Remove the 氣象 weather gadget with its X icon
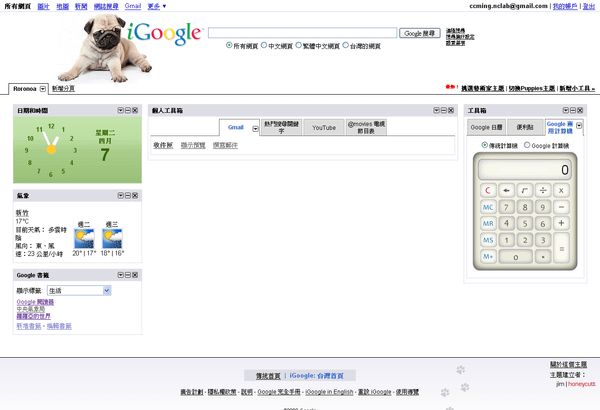This screenshot has height=410, width=600. point(135,195)
